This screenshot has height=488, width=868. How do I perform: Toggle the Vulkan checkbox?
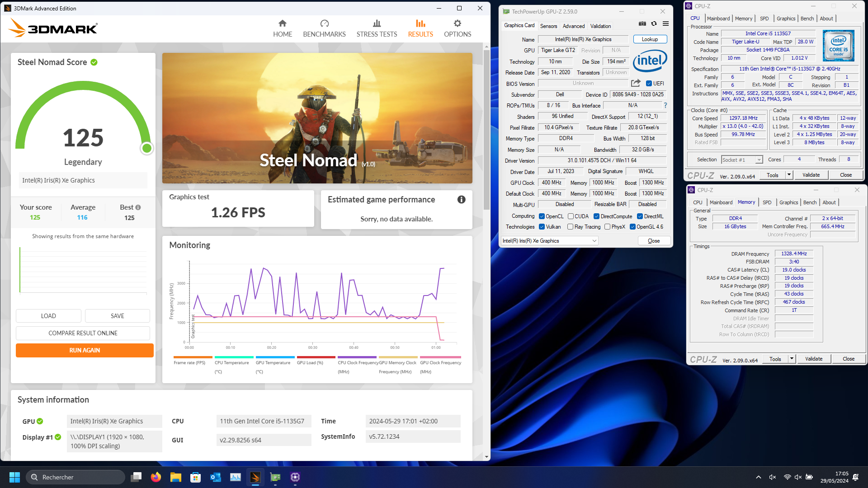[x=542, y=227]
